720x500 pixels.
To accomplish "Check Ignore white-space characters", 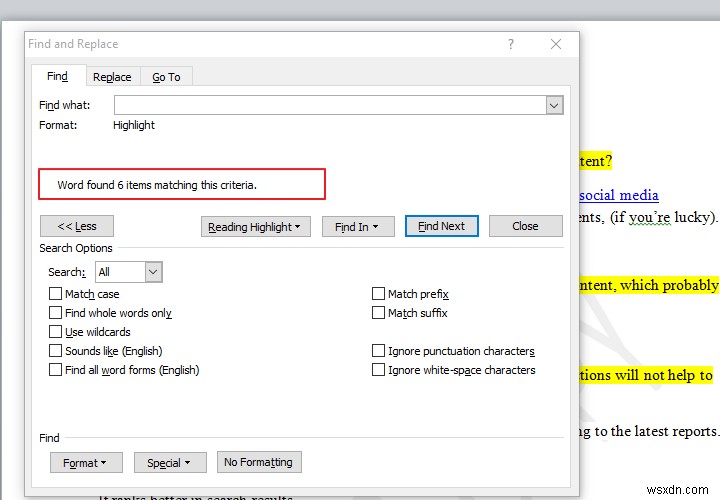I will coord(378,370).
